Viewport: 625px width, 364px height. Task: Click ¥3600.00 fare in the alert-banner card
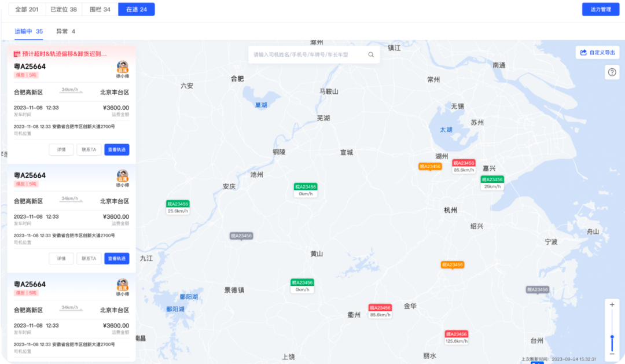tap(116, 108)
